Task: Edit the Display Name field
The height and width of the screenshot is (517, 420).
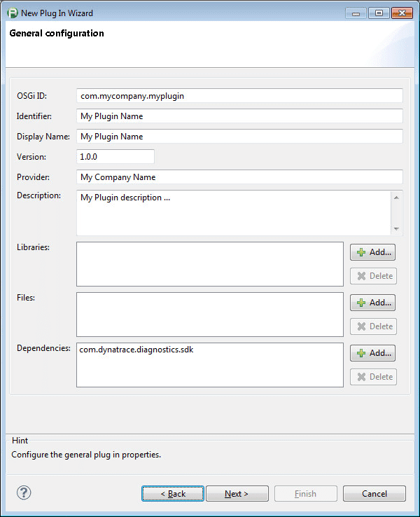Action: point(239,137)
